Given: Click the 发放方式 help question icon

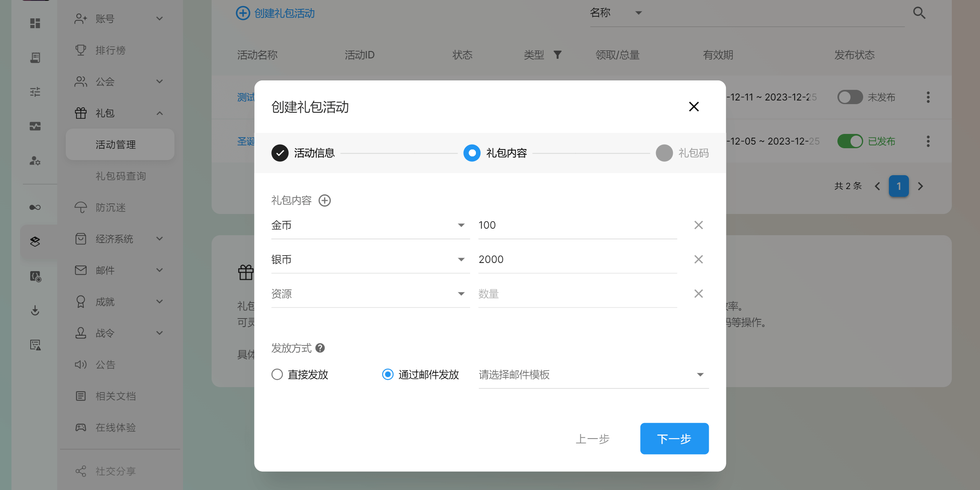Looking at the screenshot, I should click(320, 348).
